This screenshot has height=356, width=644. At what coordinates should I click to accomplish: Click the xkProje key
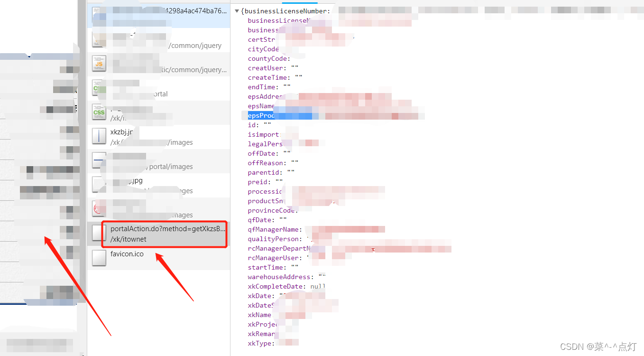[x=262, y=324]
